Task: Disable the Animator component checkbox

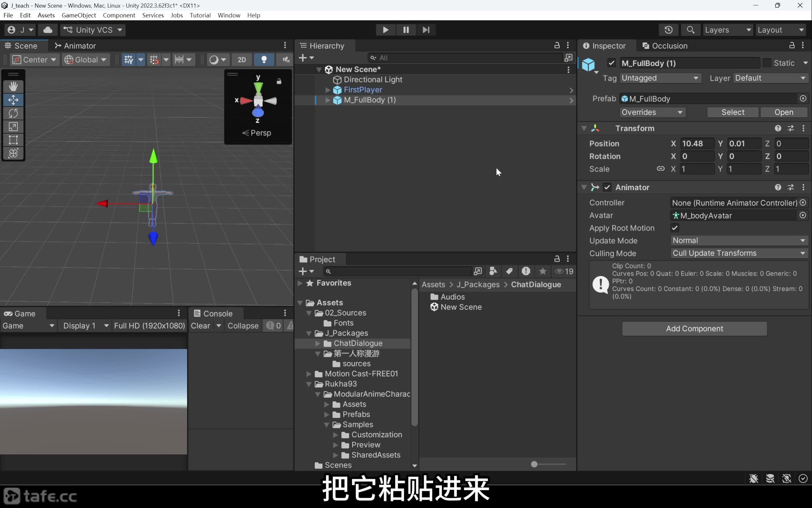Action: click(x=607, y=187)
